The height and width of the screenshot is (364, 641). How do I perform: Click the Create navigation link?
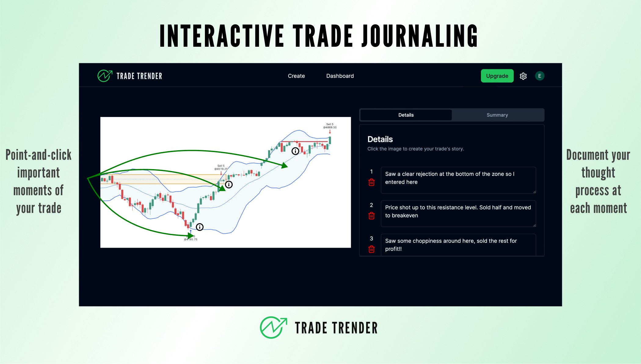296,76
